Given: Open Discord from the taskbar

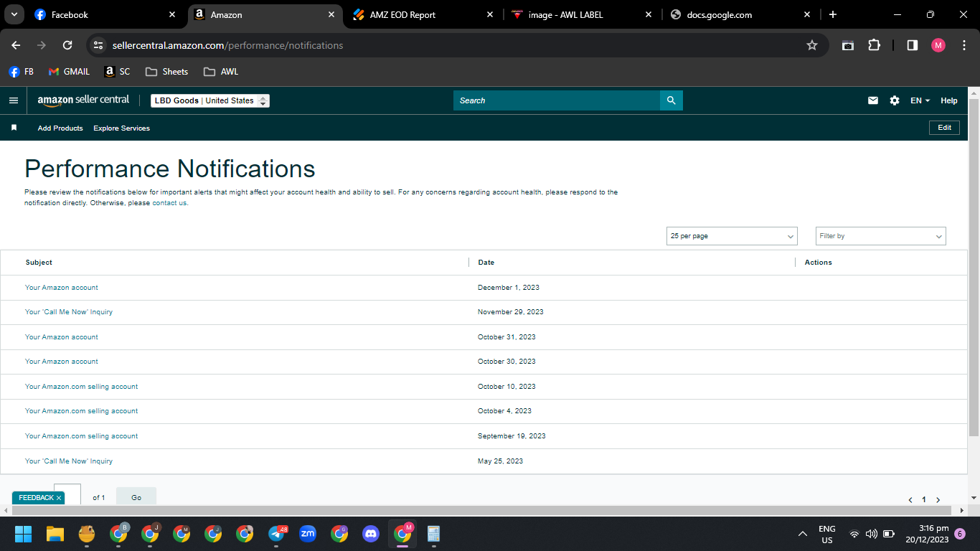Looking at the screenshot, I should coord(371,534).
